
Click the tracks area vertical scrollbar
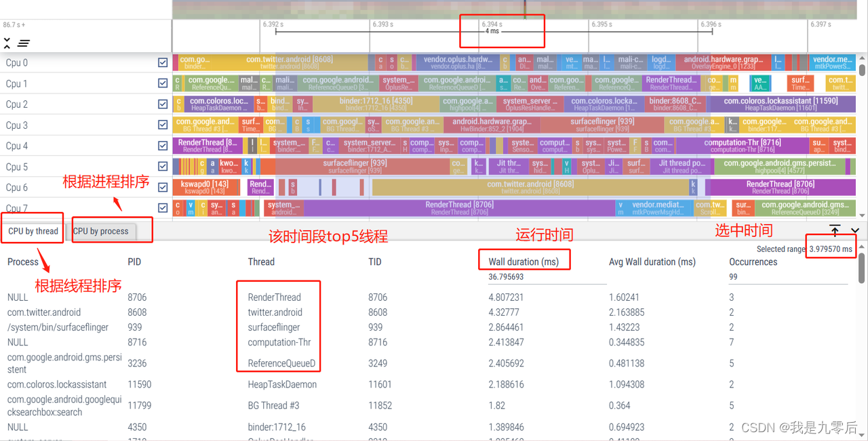click(863, 70)
